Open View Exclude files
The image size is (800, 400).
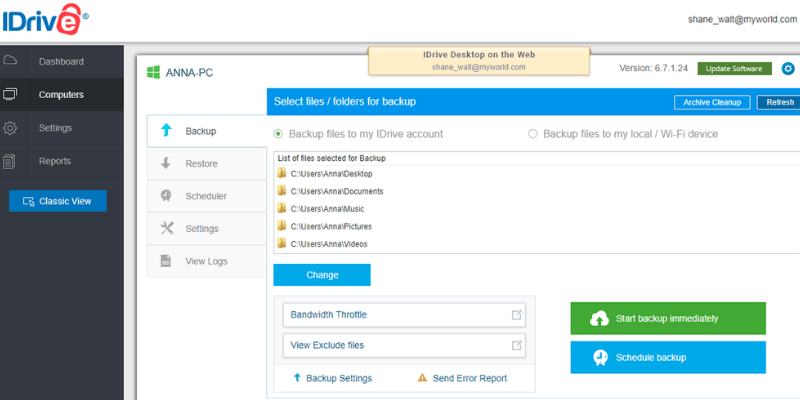404,345
